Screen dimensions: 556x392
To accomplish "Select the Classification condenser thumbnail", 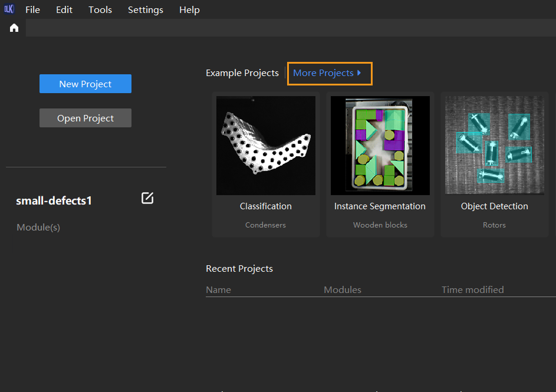I will click(x=265, y=146).
